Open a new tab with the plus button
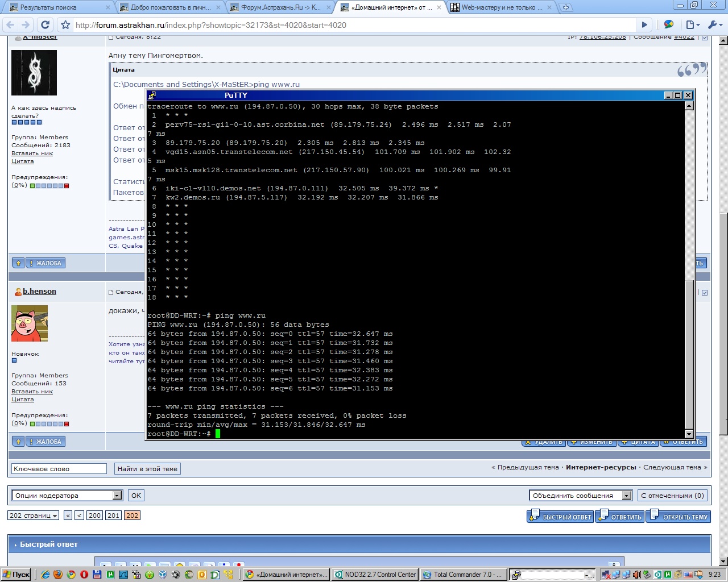Screen dimensions: 728x582 566,7
